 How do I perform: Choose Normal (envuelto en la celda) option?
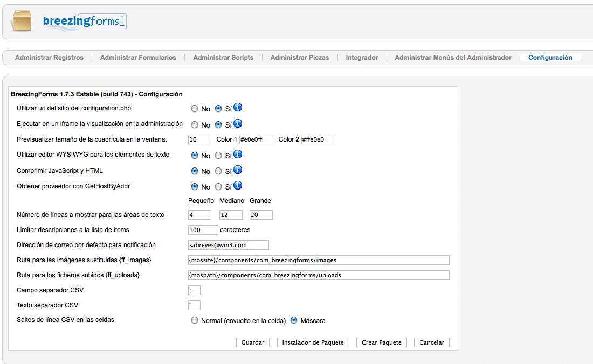195,320
